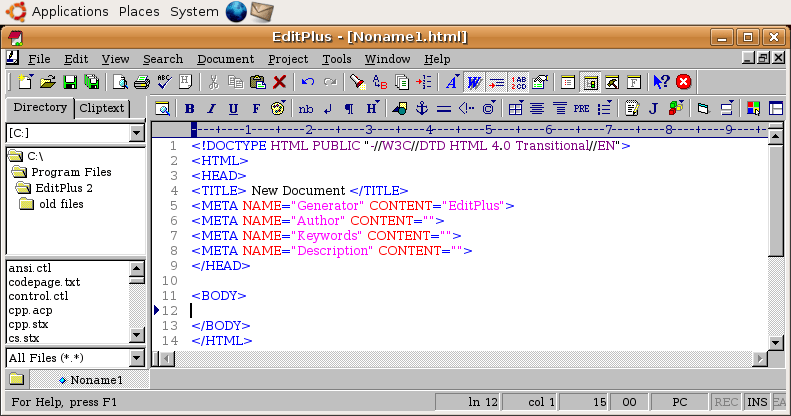This screenshot has width=791, height=416.
Task: Select codepage.txt in the file list
Action: pos(44,282)
